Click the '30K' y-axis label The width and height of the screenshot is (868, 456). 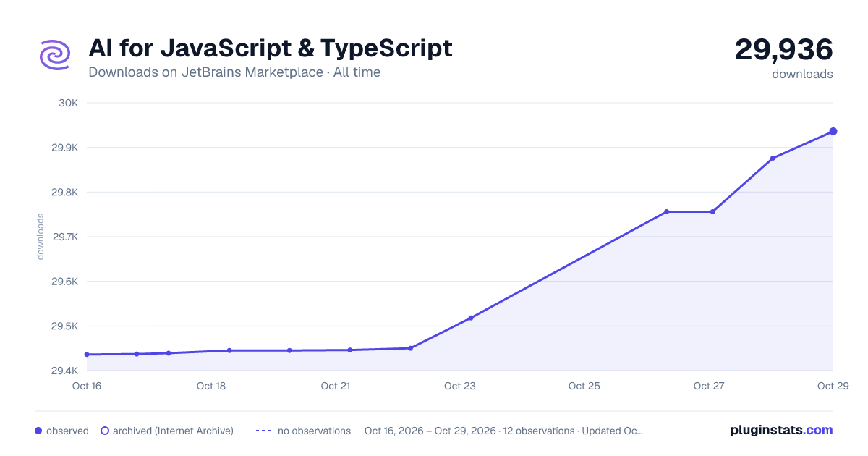[69, 103]
